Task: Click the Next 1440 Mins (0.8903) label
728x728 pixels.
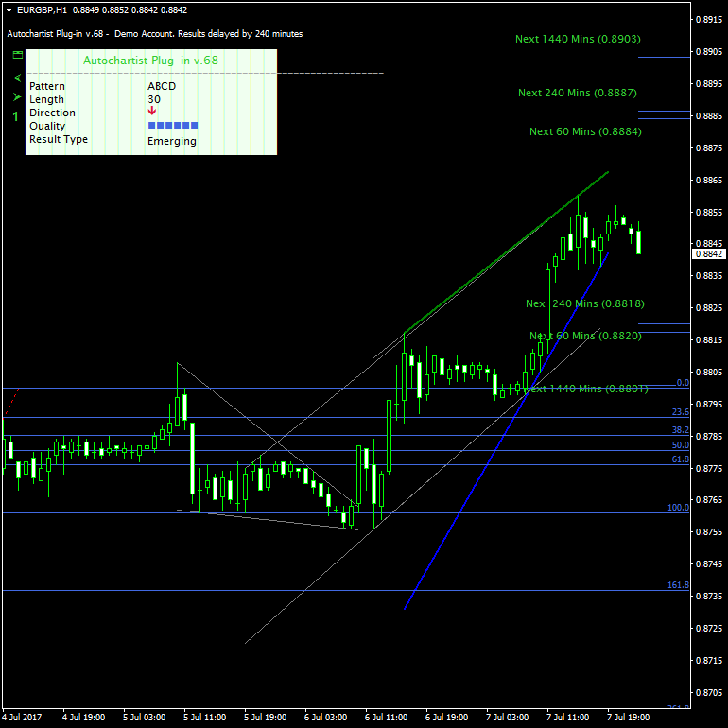Action: click(578, 39)
